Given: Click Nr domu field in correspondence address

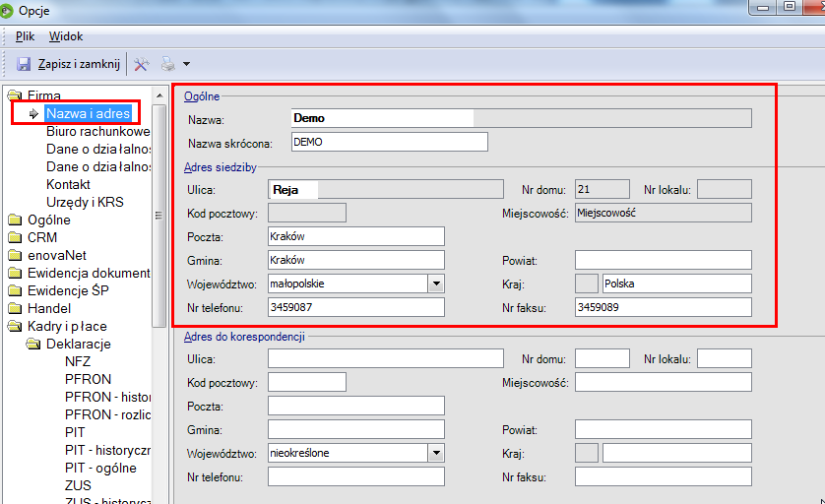Looking at the screenshot, I should click(603, 358).
